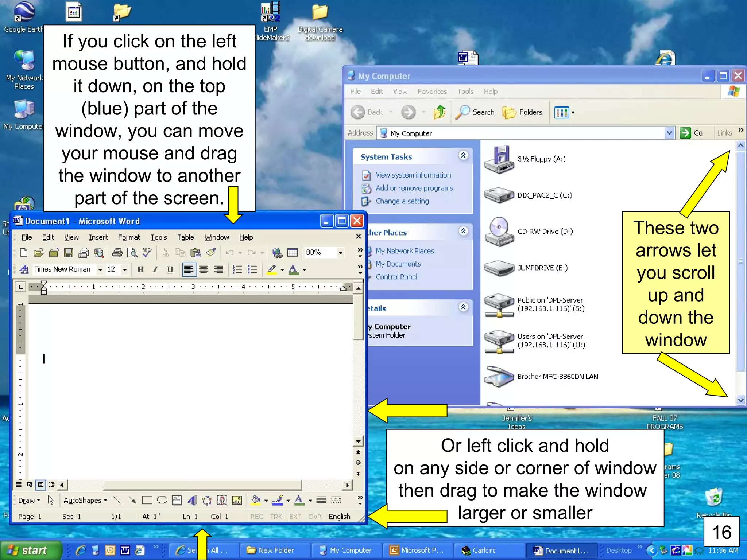Open the Address bar dropdown in My Computer
The image size is (747, 560).
click(669, 133)
